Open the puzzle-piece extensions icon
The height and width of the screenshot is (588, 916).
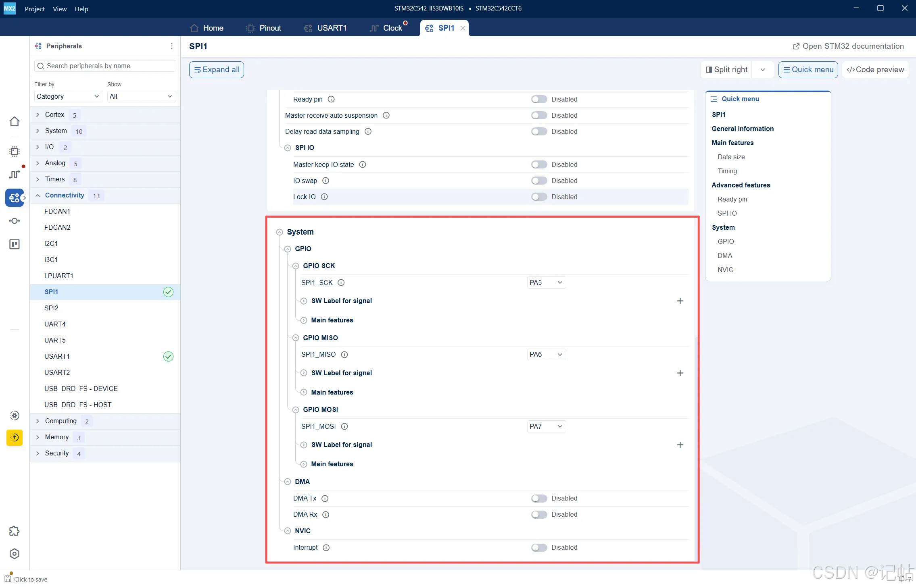pos(15,531)
